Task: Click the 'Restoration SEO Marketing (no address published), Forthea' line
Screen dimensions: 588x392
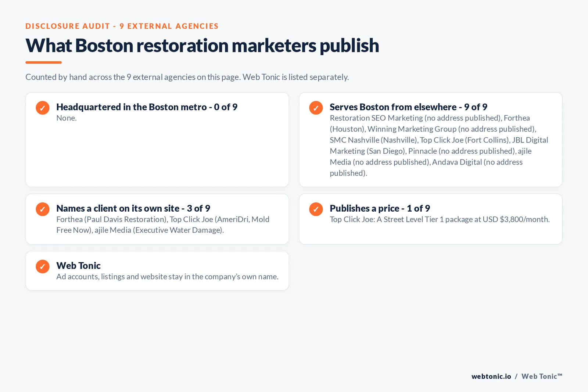Action: [x=430, y=118]
